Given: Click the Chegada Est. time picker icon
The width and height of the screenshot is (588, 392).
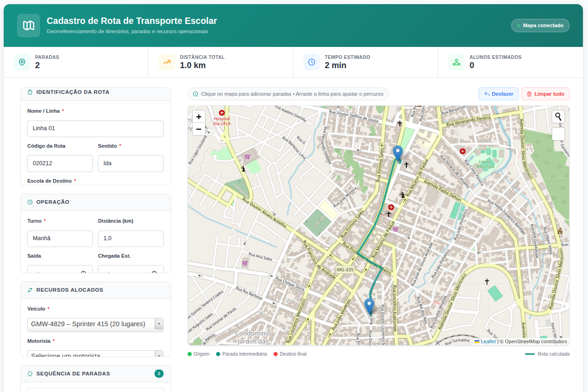Looking at the screenshot, I should click(154, 273).
